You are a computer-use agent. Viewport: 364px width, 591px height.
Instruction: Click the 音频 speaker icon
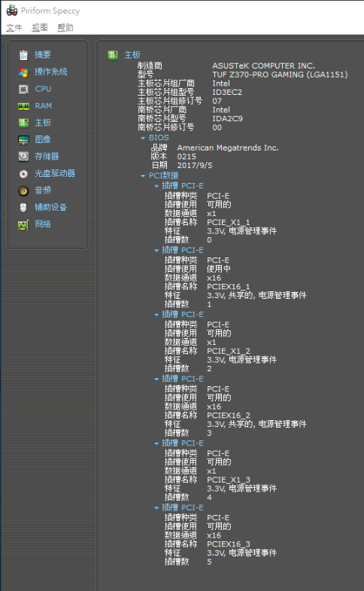[x=23, y=190]
